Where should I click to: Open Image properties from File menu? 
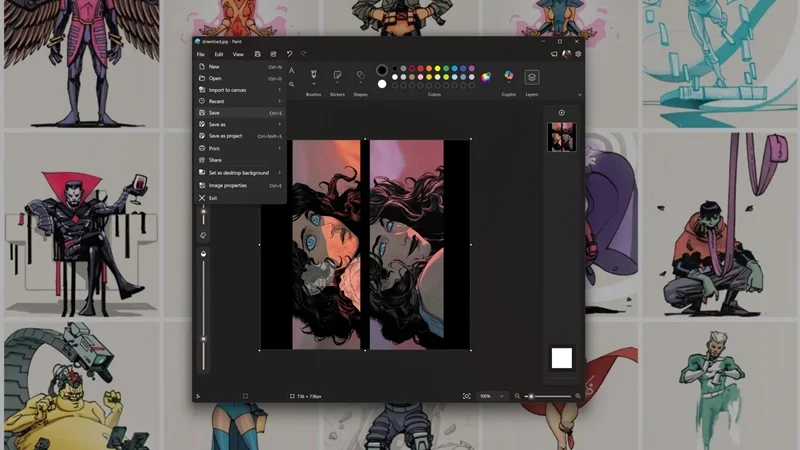point(240,186)
